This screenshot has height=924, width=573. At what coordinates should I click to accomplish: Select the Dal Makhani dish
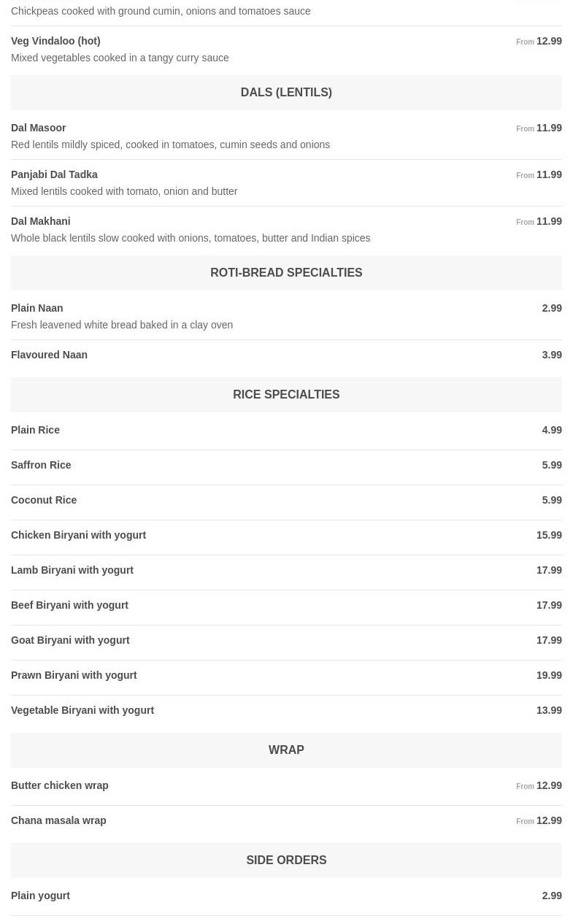tap(41, 222)
